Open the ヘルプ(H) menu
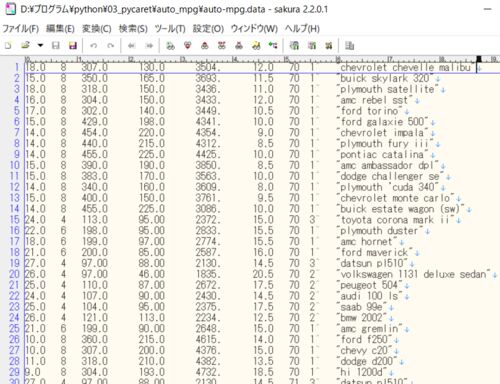 (302, 29)
